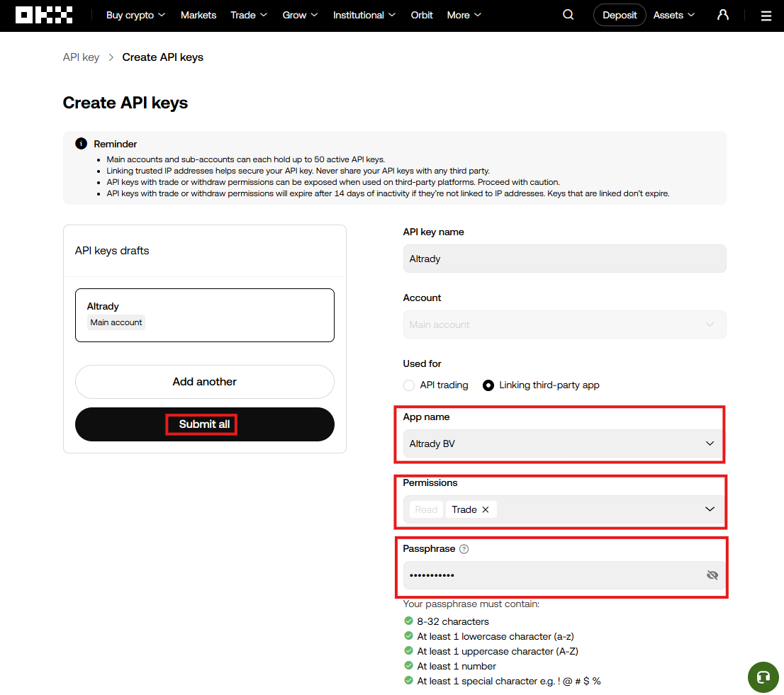The width and height of the screenshot is (784, 695).
Task: Click the Submit all button
Action: 204,424
